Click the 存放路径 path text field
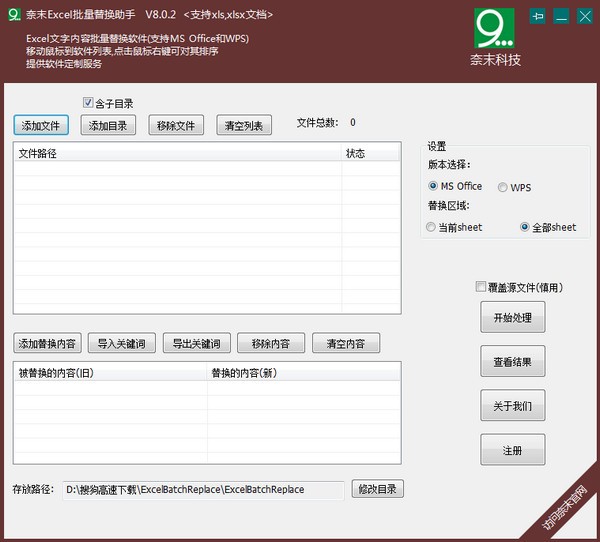 [x=203, y=490]
